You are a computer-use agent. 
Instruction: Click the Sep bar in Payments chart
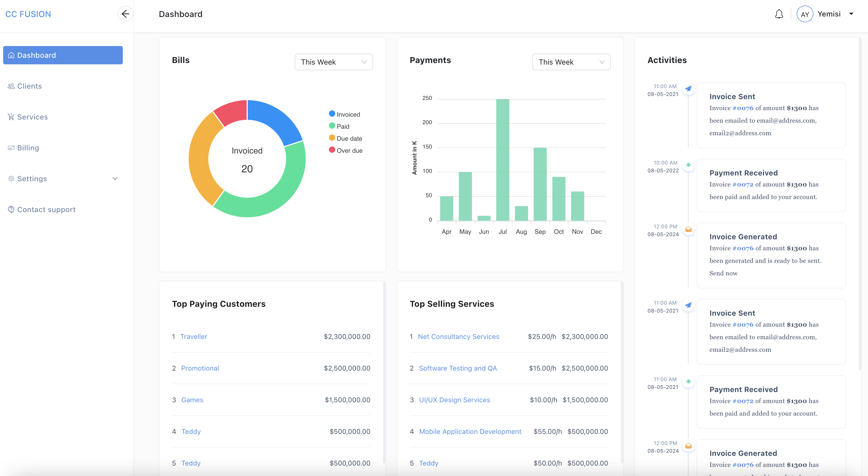(540, 184)
